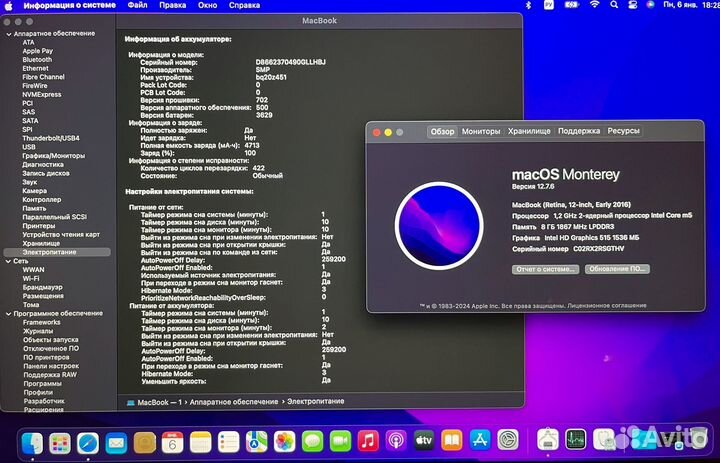Image resolution: width=720 pixels, height=463 pixels.
Task: Open the Окно menu
Action: 208,6
